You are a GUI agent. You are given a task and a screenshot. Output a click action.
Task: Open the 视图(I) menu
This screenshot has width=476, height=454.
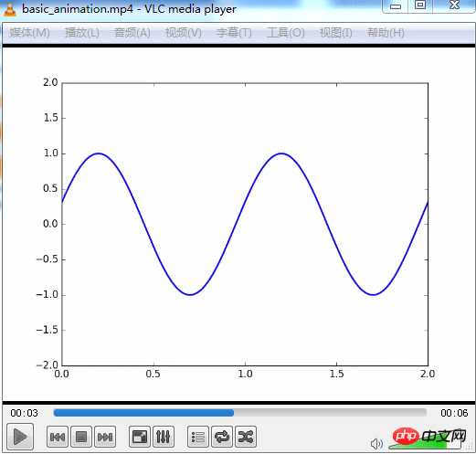[336, 33]
